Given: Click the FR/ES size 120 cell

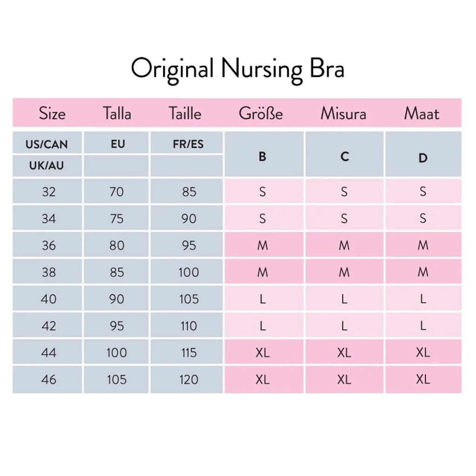Looking at the screenshot, I should [x=189, y=380].
